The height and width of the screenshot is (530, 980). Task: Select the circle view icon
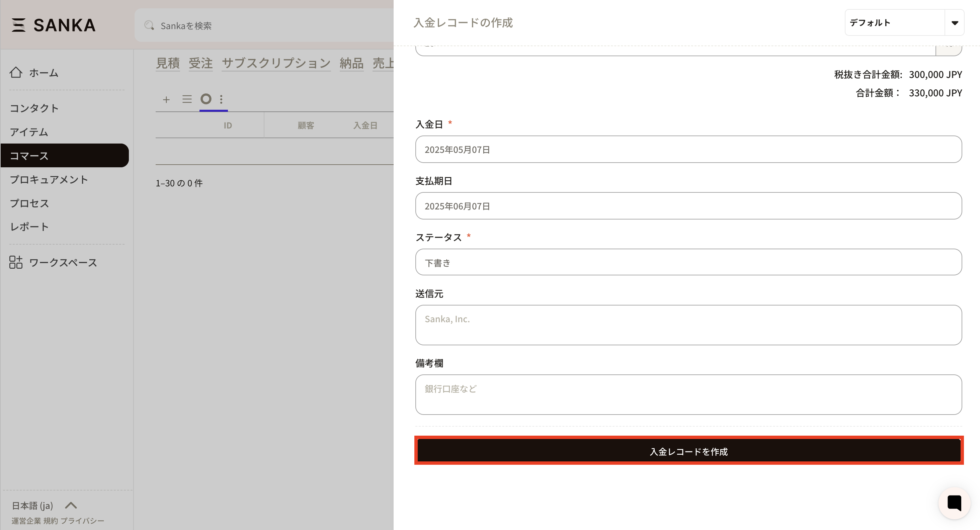(x=206, y=99)
